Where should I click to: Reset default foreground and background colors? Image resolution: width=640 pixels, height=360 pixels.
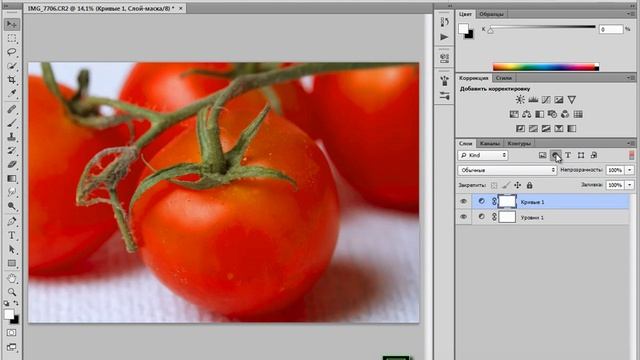tap(7, 303)
